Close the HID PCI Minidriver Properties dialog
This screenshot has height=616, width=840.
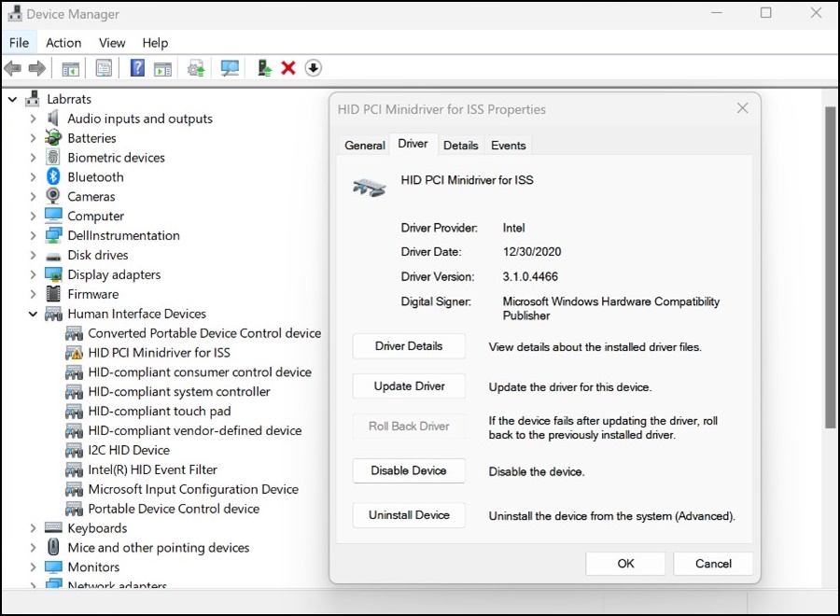743,108
